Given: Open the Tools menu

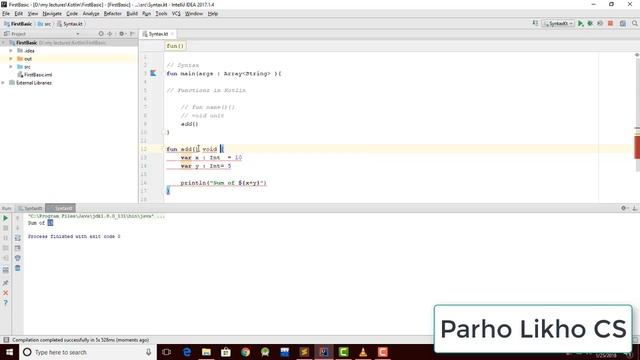Looking at the screenshot, I should [161, 13].
